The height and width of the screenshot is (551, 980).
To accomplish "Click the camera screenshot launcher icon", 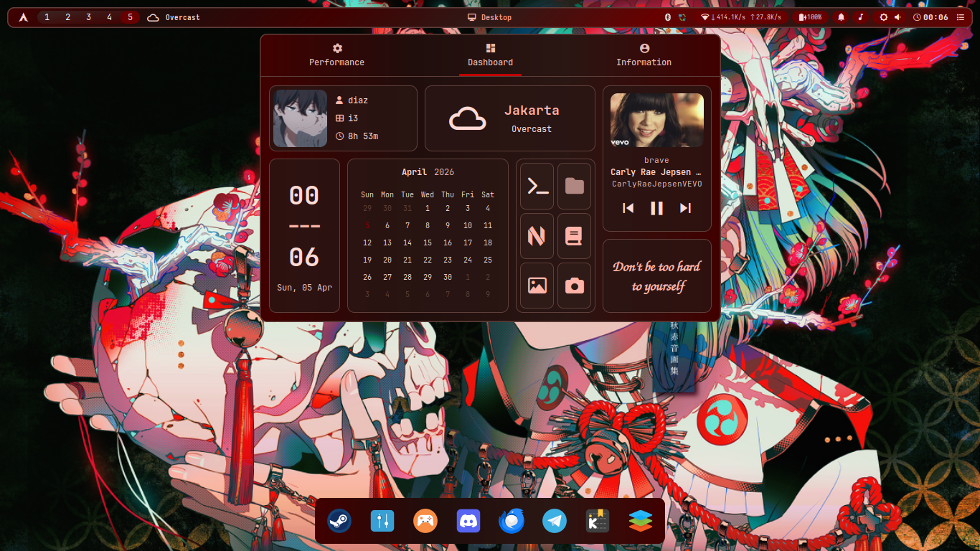I will click(x=575, y=286).
